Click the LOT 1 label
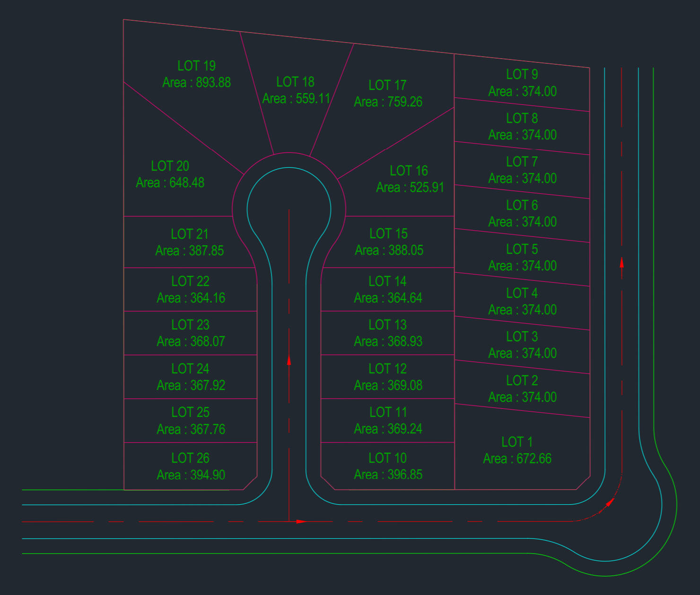Screen dimensions: 700x595 [517, 442]
